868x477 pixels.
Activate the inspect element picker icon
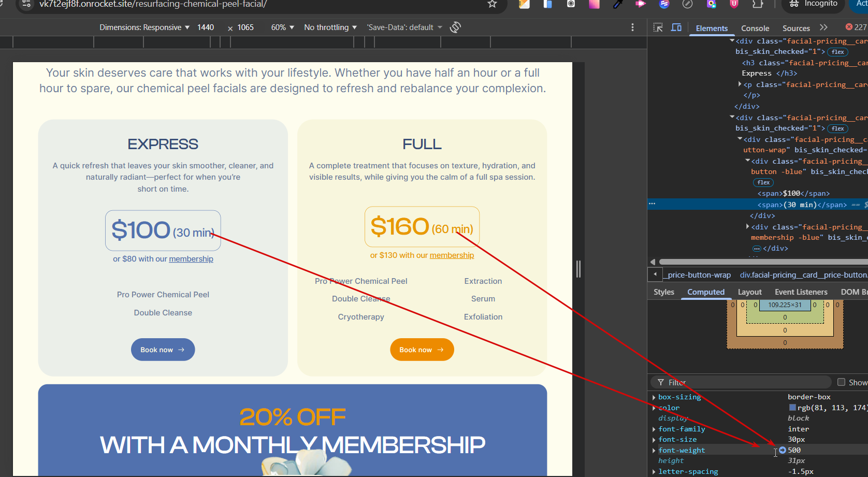tap(658, 27)
